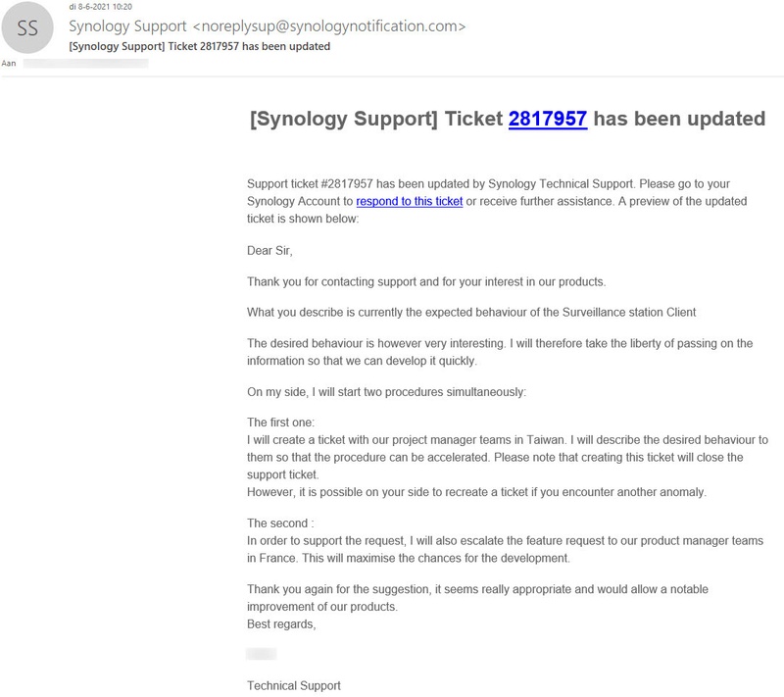Click the blurred signature name
The height and width of the screenshot is (697, 784).
(262, 654)
